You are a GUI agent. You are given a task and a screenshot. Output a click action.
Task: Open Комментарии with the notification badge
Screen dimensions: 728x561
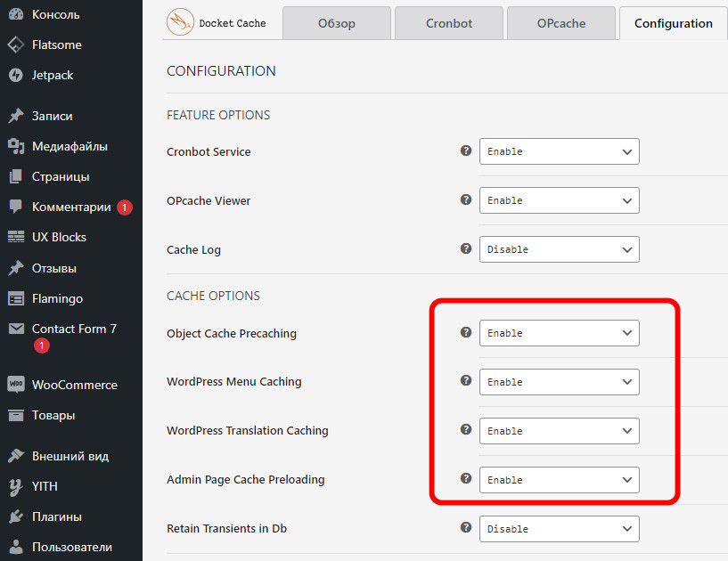click(x=71, y=207)
